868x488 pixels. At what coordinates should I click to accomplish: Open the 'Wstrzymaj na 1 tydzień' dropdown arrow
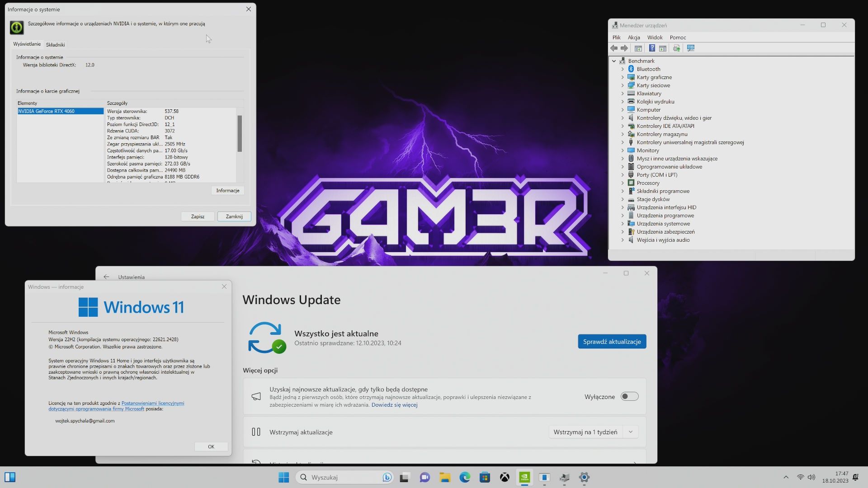(630, 432)
